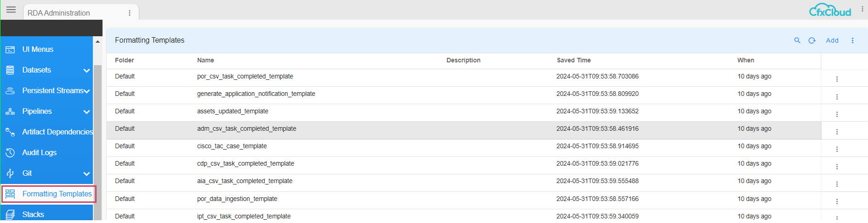Open the hamburger menu icon
The width and height of the screenshot is (868, 223).
point(11,10)
